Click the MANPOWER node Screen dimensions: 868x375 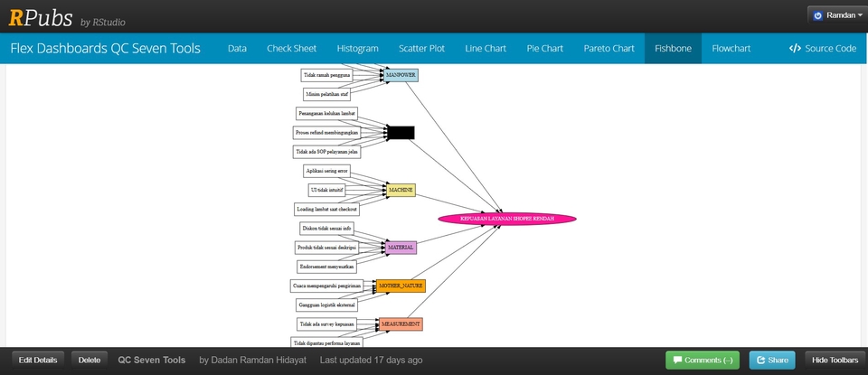pos(401,75)
